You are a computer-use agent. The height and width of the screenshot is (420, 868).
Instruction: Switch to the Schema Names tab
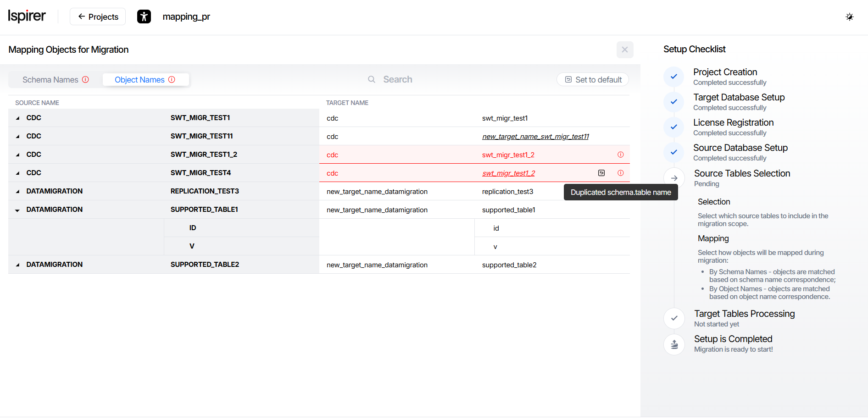(x=50, y=80)
